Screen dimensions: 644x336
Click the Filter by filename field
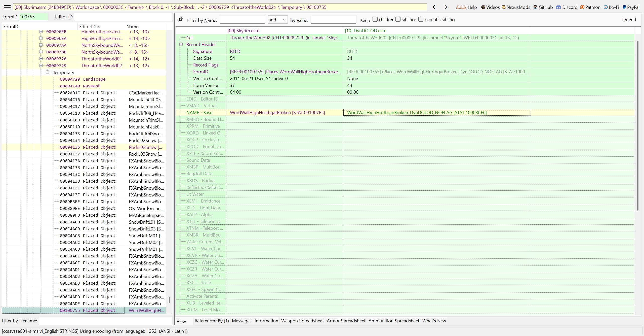[105, 321]
